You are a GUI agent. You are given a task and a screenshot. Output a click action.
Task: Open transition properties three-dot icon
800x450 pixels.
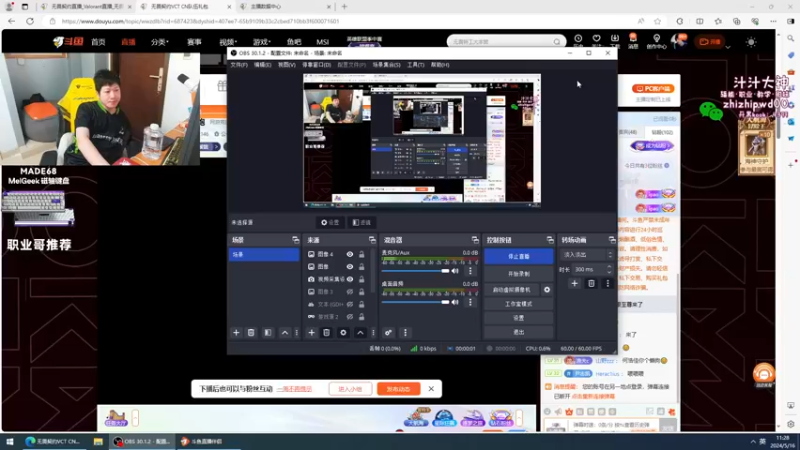(x=608, y=283)
